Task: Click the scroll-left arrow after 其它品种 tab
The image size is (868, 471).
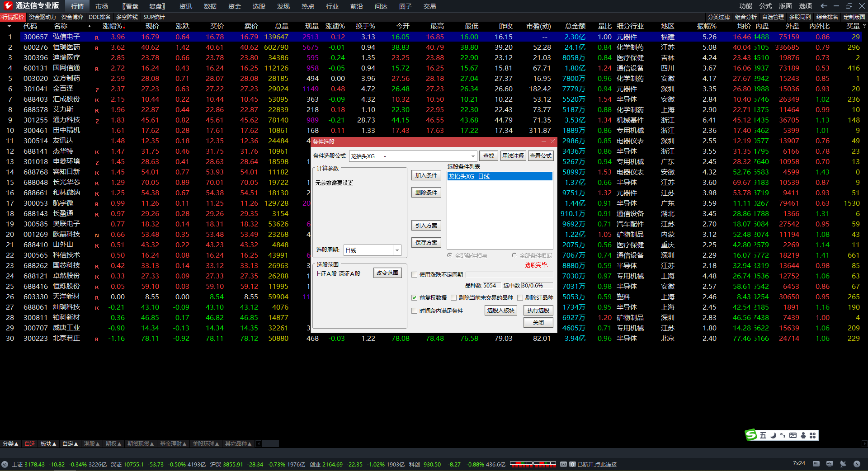Action: click(259, 444)
